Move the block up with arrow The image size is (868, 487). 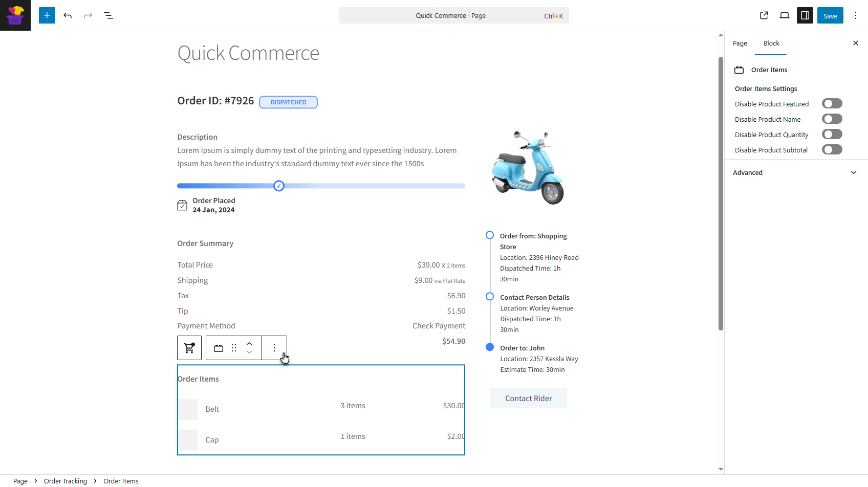point(249,344)
